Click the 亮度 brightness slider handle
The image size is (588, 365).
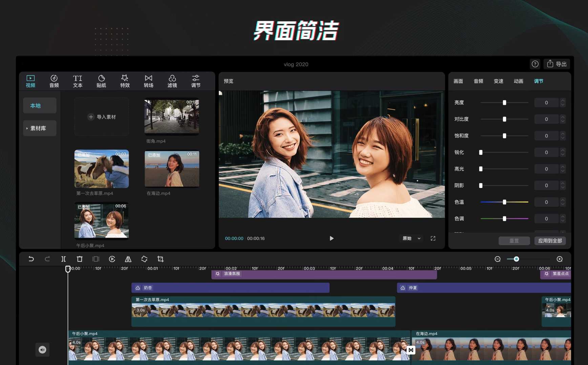tap(504, 103)
